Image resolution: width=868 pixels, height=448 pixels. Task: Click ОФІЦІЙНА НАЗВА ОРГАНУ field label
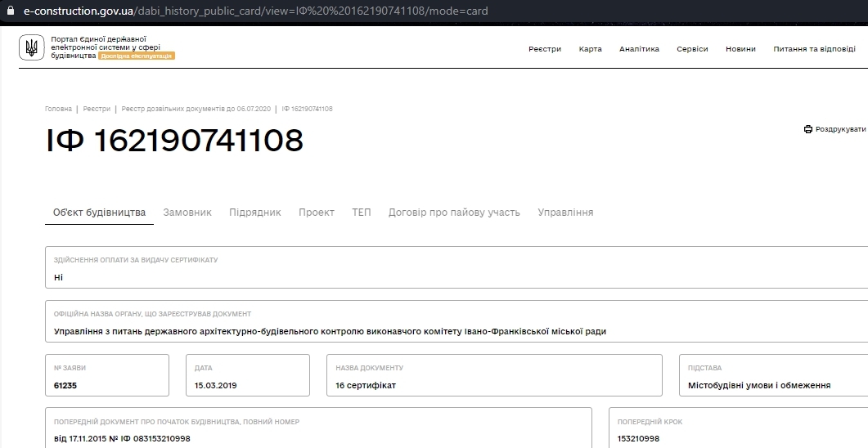(x=152, y=314)
